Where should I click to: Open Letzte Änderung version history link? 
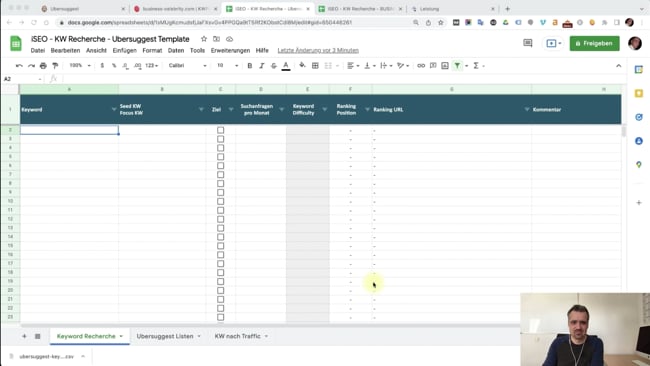pyautogui.click(x=318, y=51)
